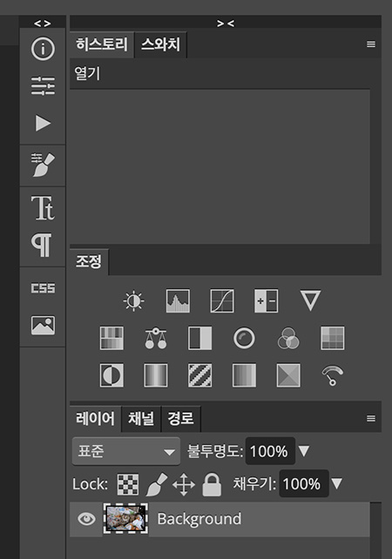The height and width of the screenshot is (559, 392).
Task: Add a Levels adjustment (histogram icon)
Action: point(178,301)
